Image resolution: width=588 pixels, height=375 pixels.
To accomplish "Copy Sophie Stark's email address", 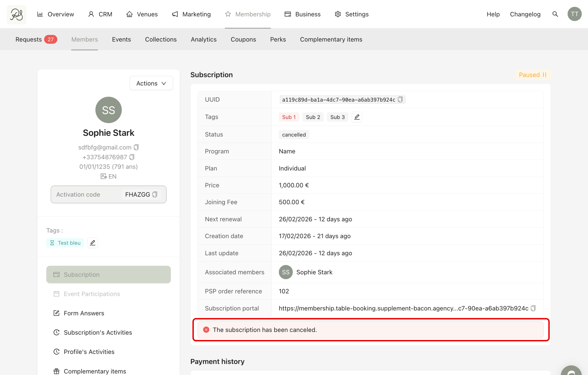I will tap(136, 147).
